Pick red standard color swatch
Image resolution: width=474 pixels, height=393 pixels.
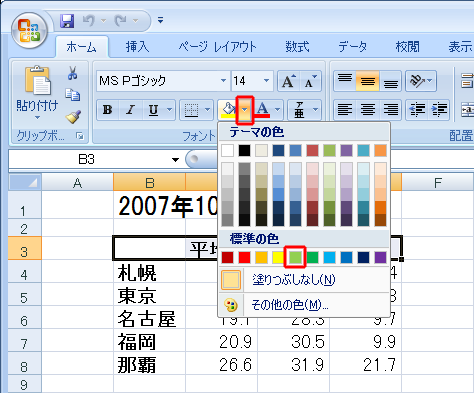pyautogui.click(x=245, y=257)
